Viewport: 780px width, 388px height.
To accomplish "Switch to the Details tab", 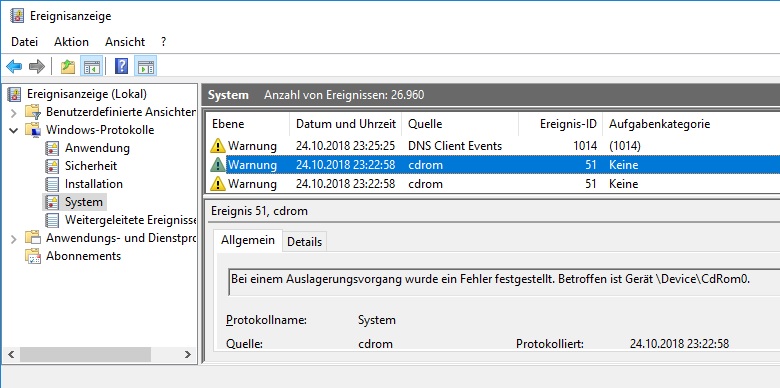I will tap(304, 242).
